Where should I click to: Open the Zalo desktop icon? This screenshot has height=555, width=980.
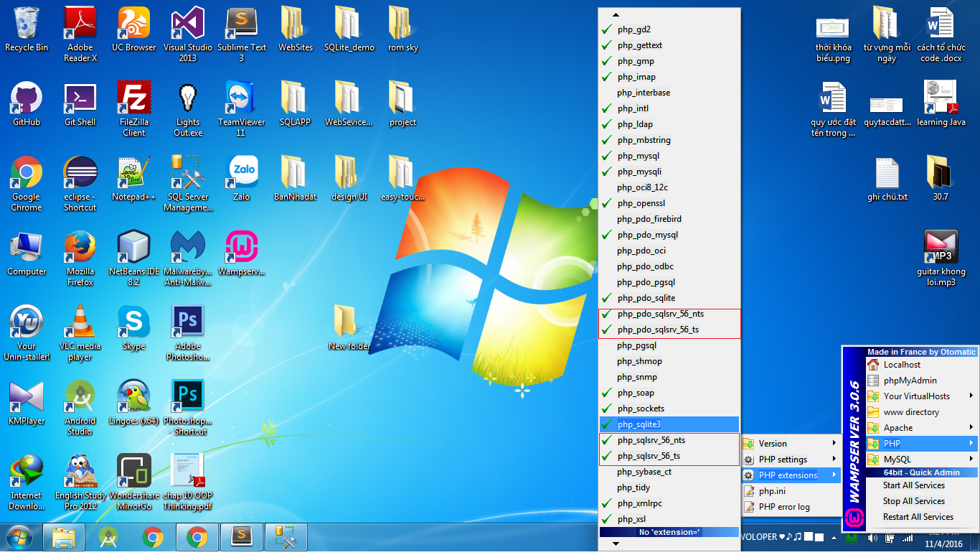click(x=242, y=179)
